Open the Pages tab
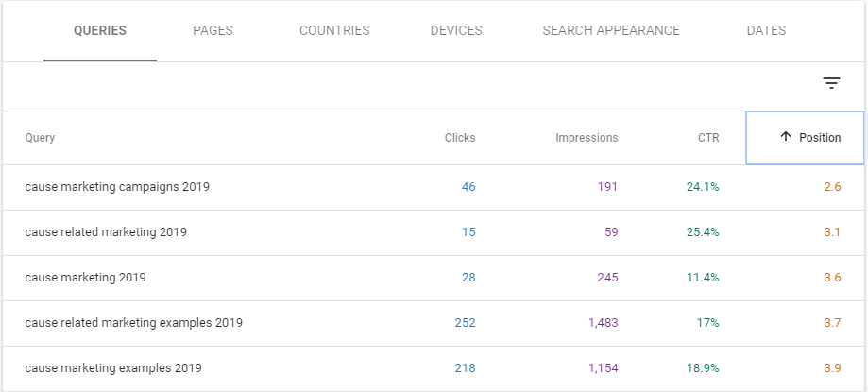This screenshot has width=868, height=392. 213,30
